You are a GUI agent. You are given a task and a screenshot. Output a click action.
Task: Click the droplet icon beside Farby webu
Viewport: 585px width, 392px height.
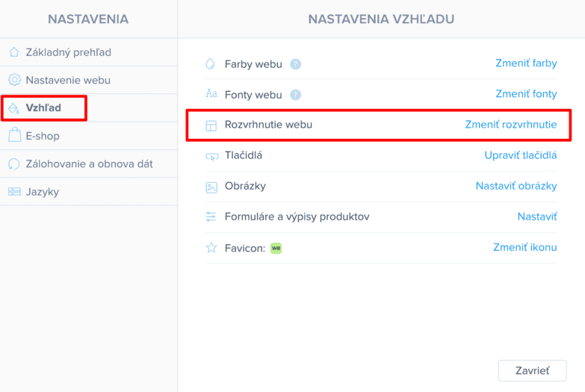(211, 64)
